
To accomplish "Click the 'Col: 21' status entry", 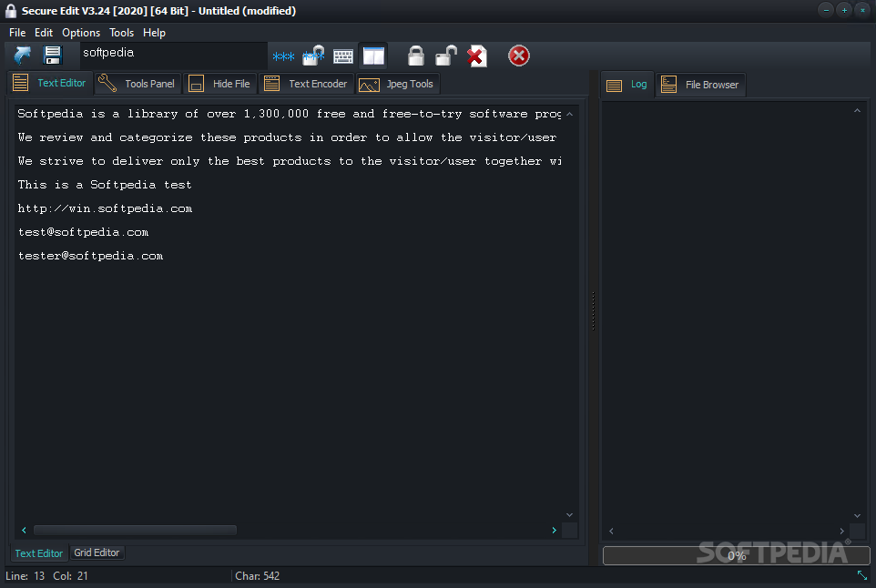I will click(70, 576).
